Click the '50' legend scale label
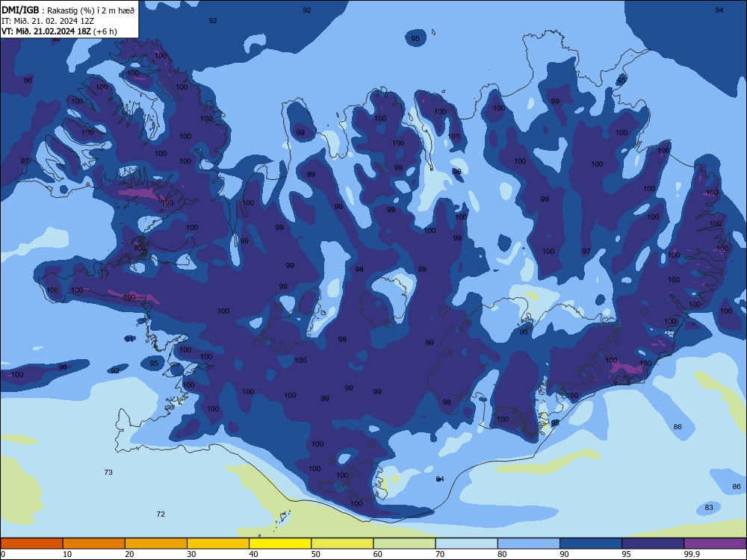The image size is (747, 560). pyautogui.click(x=315, y=554)
